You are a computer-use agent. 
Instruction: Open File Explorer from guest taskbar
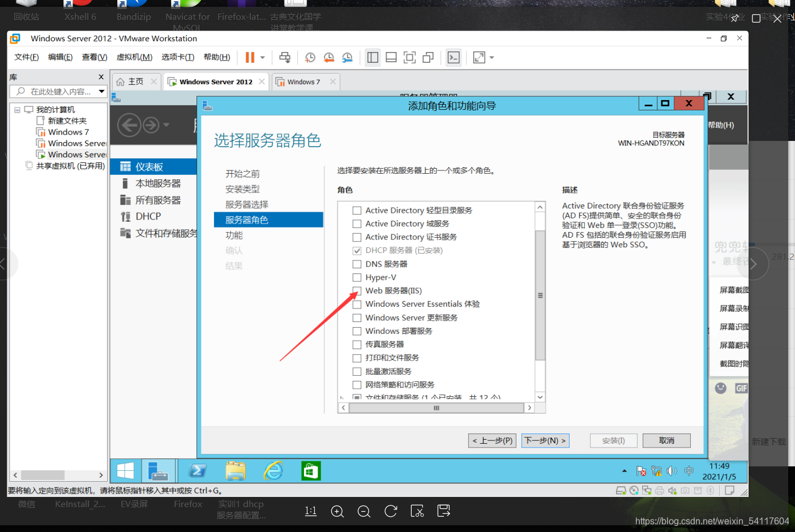tap(235, 471)
